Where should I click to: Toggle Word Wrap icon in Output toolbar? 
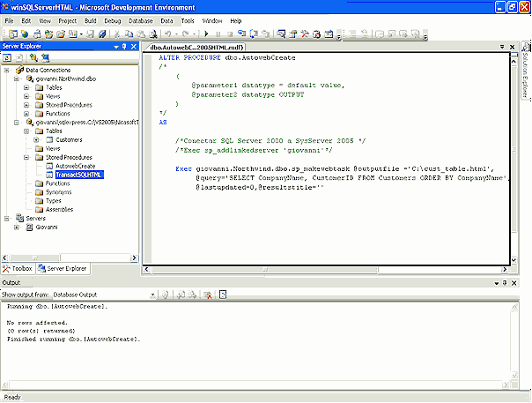[x=223, y=295]
